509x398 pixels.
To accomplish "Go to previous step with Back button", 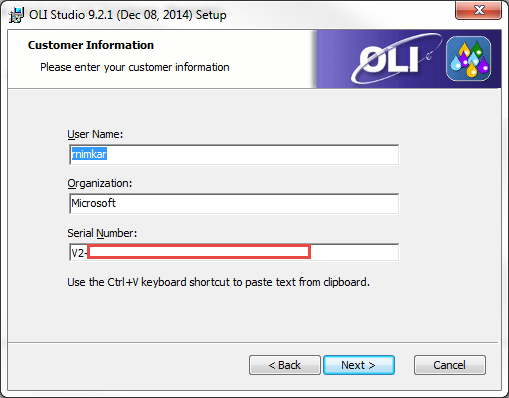I will tap(285, 365).
